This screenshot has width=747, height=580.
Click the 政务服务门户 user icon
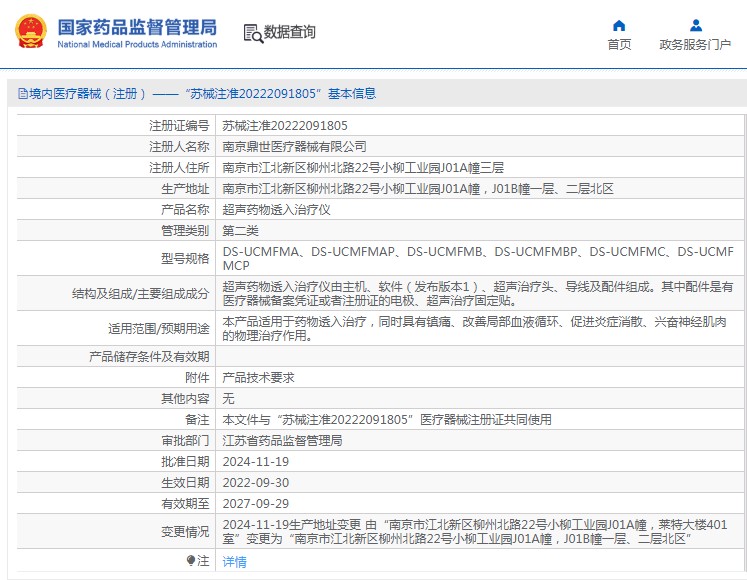point(696,25)
